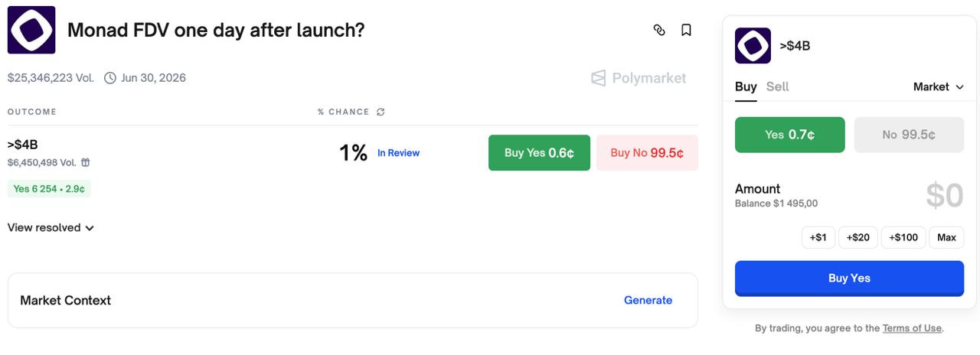Open the Terms of Use link

911,328
